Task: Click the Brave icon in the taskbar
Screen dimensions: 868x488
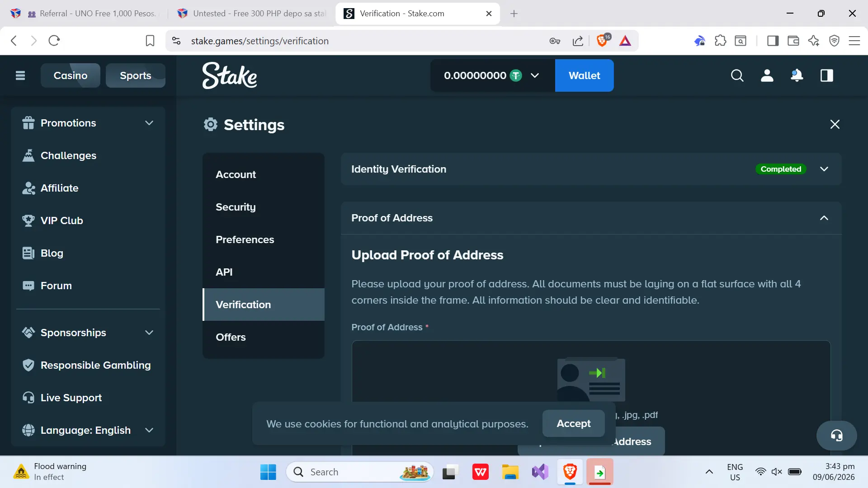Action: pyautogui.click(x=570, y=472)
